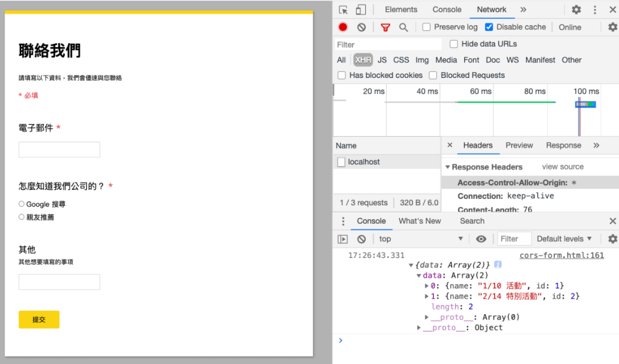Image resolution: width=619 pixels, height=364 pixels.
Task: Click the yellow 提交 submit button
Action: pos(39,319)
